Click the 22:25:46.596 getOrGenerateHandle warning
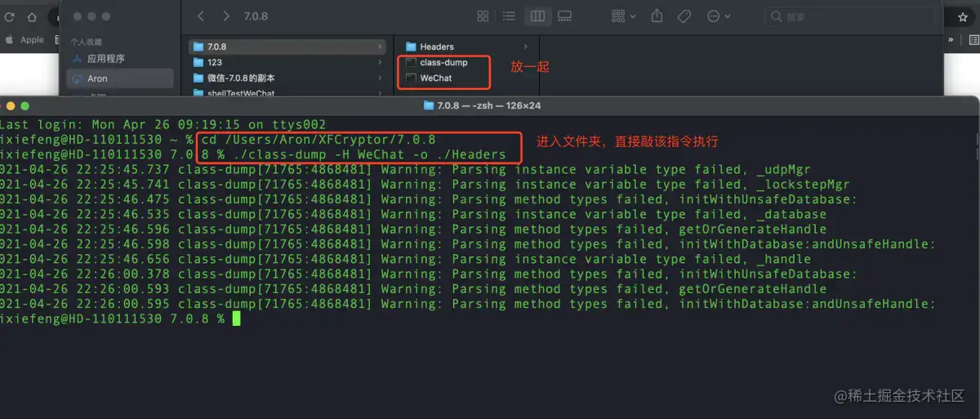The height and width of the screenshot is (419, 980). coord(413,230)
